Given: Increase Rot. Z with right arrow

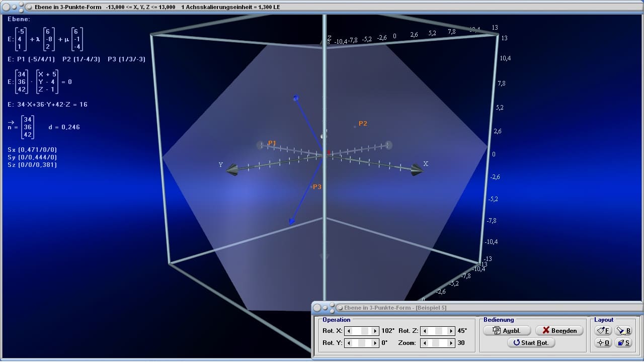Looking at the screenshot, I should [451, 331].
